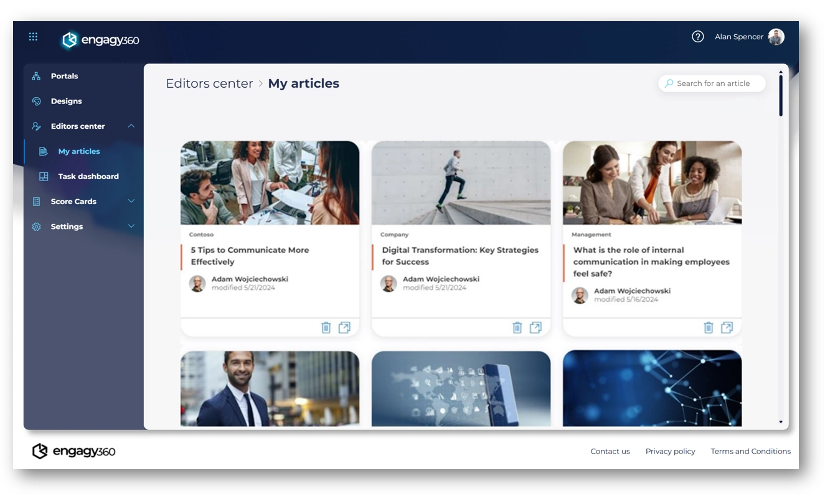This screenshot has width=825, height=504.
Task: Click the Search for an article field
Action: pyautogui.click(x=713, y=83)
